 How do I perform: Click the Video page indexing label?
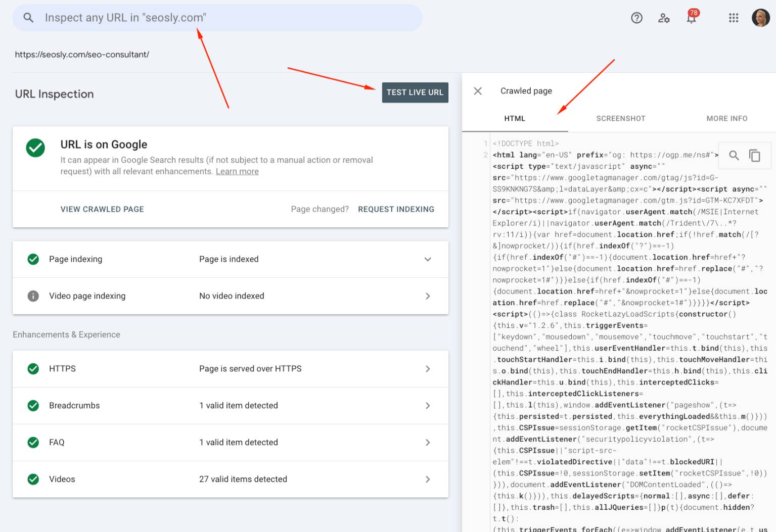click(87, 296)
